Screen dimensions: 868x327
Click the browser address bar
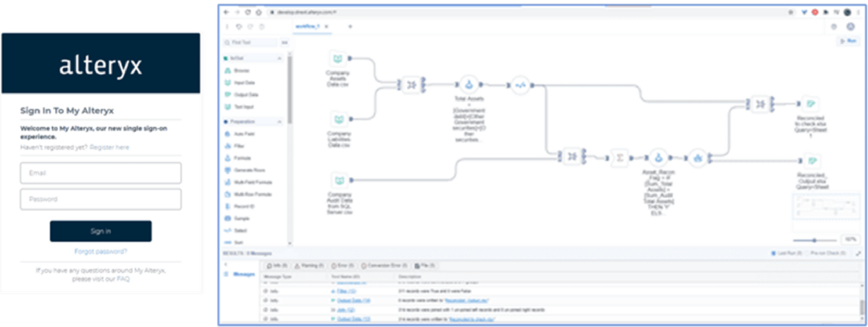(524, 12)
